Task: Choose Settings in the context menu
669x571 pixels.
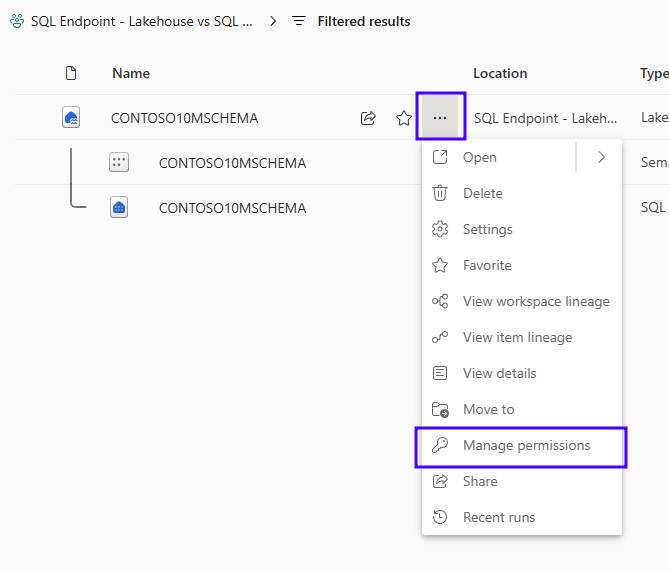Action: tap(487, 229)
